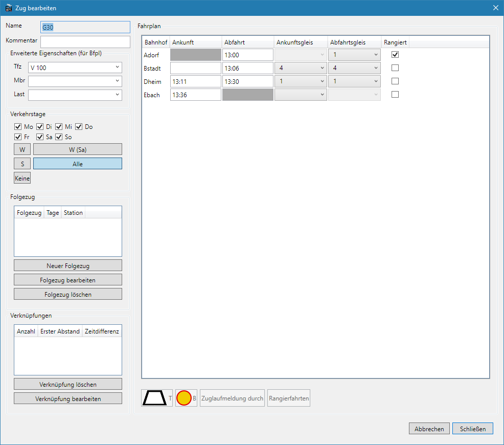Screen dimensions: 504x445
Task: Uncheck the So weekday checkbox
Action: click(59, 137)
